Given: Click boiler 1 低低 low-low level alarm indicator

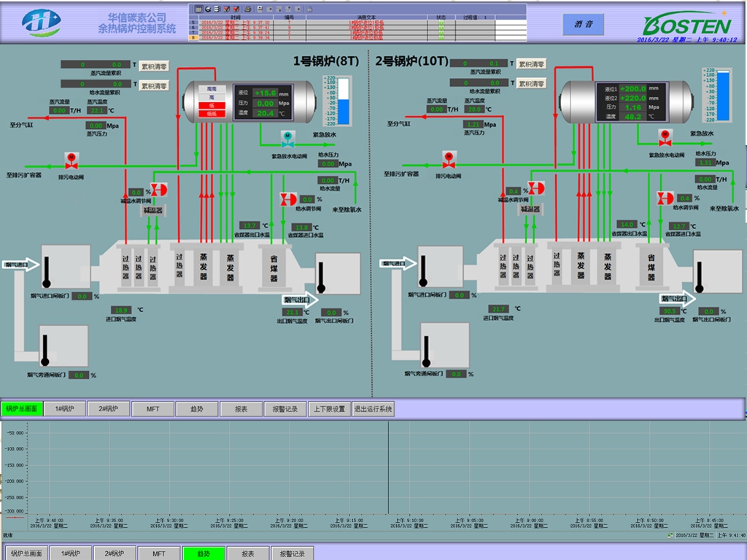Looking at the screenshot, I should pos(212,114).
